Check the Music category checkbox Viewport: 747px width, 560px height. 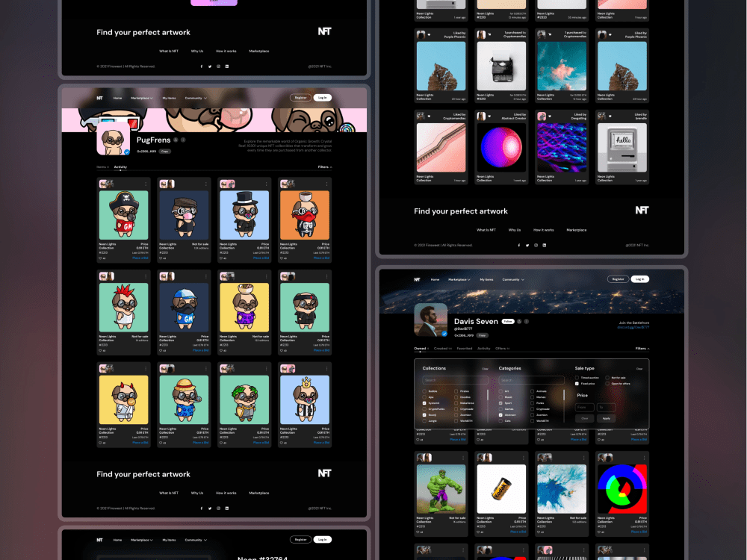500,397
